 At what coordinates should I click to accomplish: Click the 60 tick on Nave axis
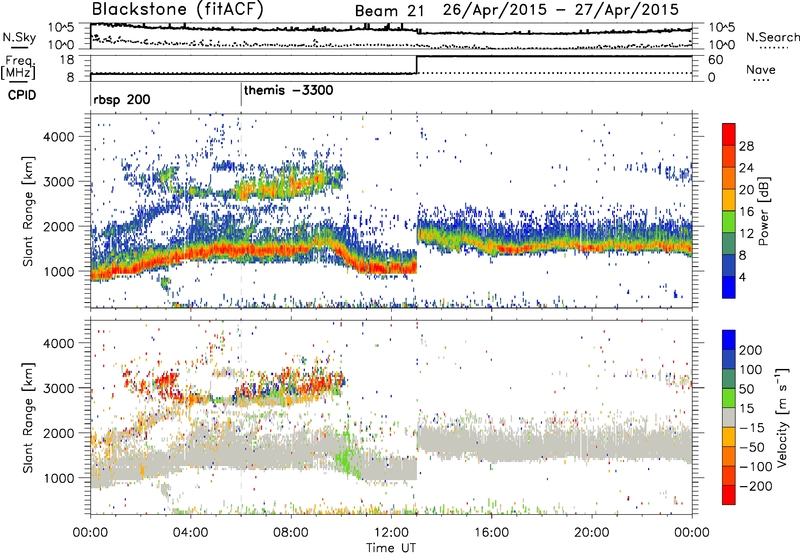[x=715, y=60]
